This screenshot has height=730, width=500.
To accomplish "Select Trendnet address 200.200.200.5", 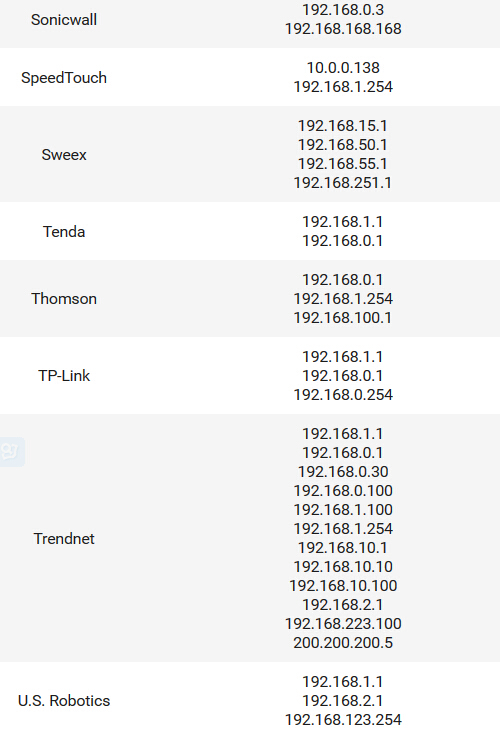I will coord(343,643).
